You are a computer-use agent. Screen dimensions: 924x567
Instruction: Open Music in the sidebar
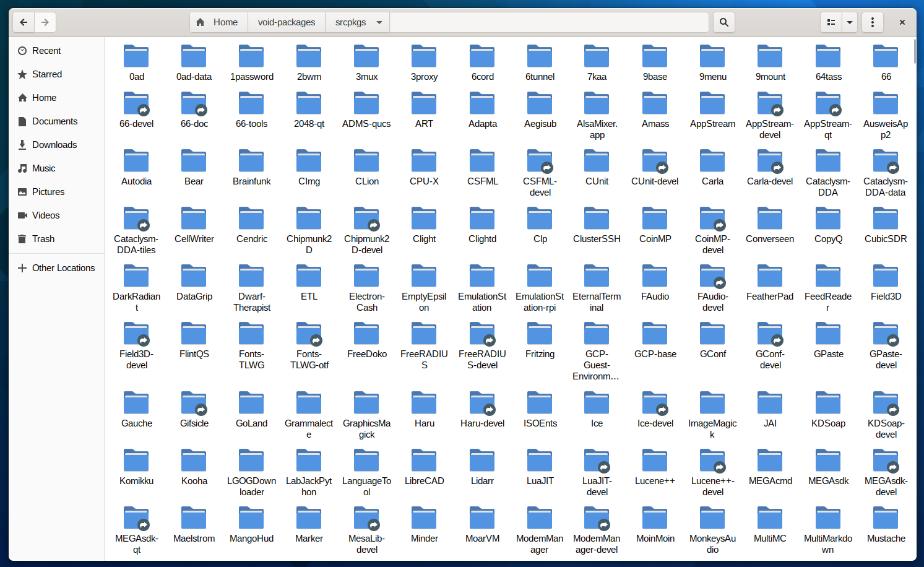click(x=57, y=168)
